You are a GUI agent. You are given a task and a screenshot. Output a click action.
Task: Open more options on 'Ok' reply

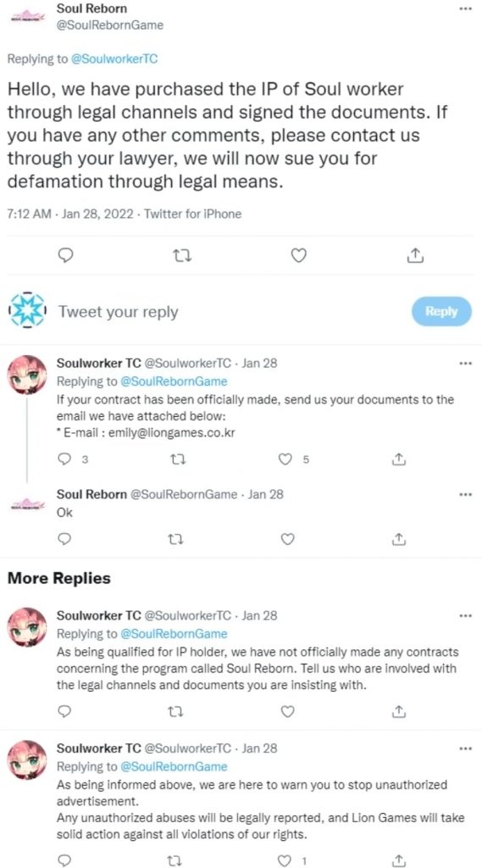pos(466,494)
